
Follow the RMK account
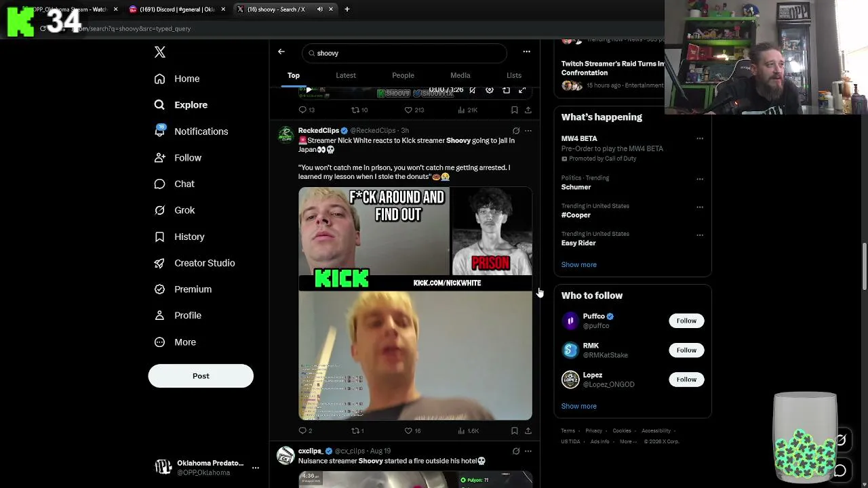(686, 350)
